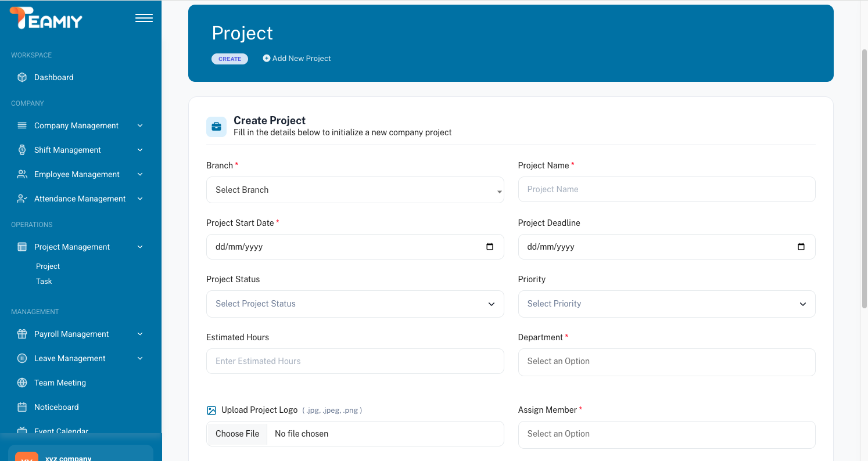Click the hamburger menu icon in sidebar
Screen dimensions: 868x461
(x=144, y=18)
